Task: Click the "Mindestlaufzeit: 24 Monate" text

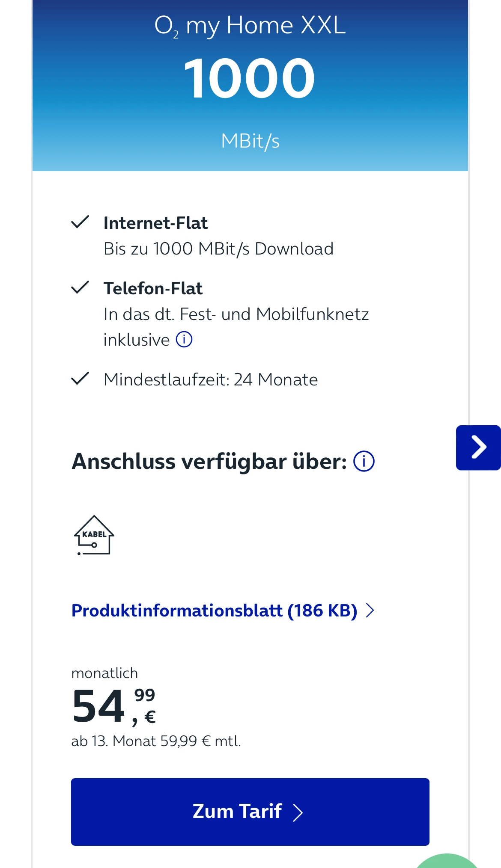Action: [211, 379]
